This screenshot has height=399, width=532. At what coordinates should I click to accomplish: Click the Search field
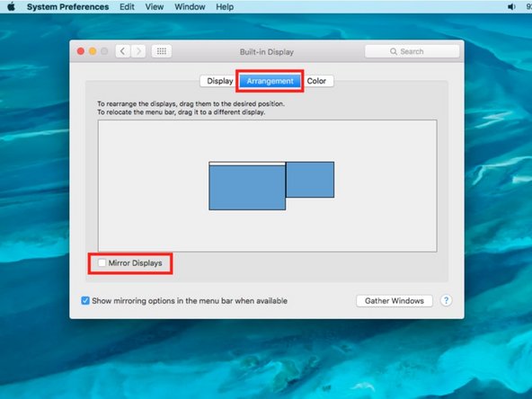412,51
